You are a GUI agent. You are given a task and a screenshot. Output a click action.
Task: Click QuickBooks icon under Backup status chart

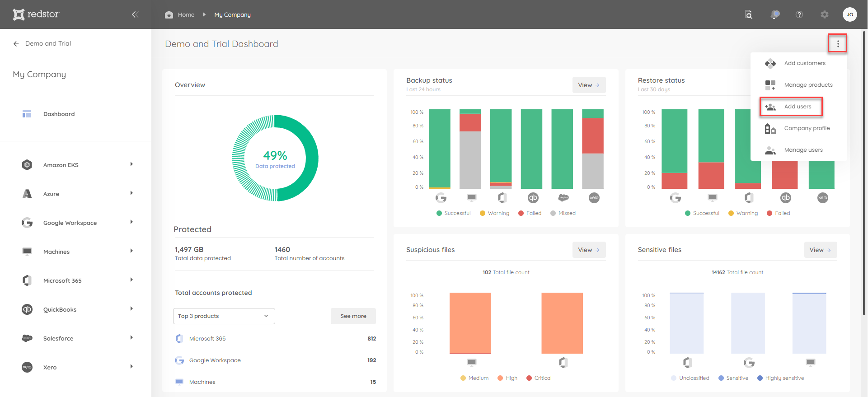point(533,198)
